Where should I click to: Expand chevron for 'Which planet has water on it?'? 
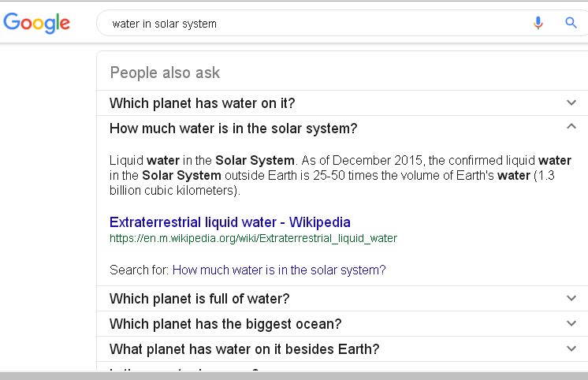pyautogui.click(x=571, y=102)
